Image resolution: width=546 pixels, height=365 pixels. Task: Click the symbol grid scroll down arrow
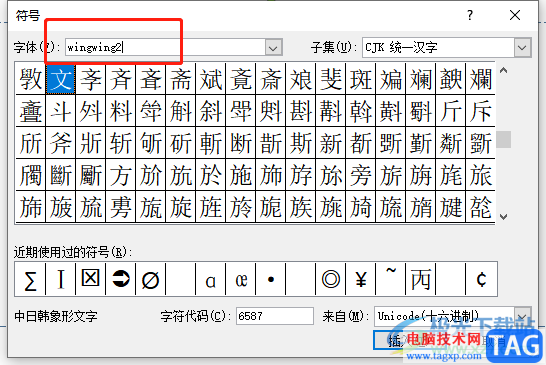tap(503, 217)
